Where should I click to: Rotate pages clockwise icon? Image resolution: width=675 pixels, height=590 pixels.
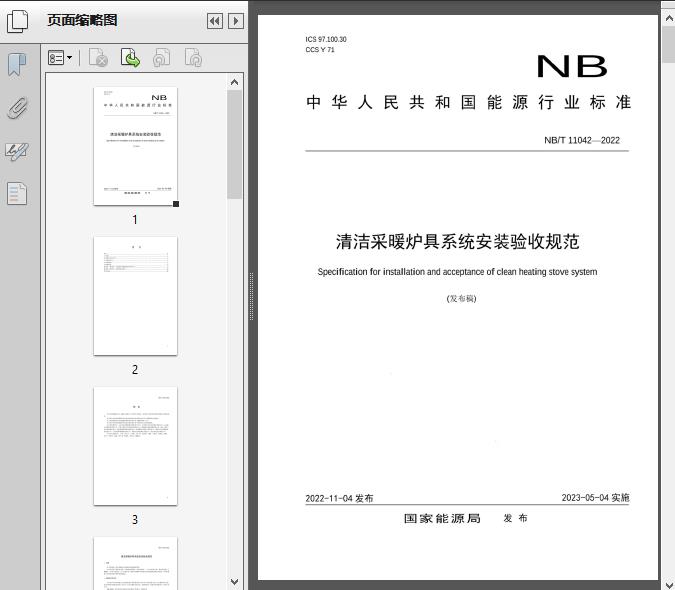[x=193, y=57]
